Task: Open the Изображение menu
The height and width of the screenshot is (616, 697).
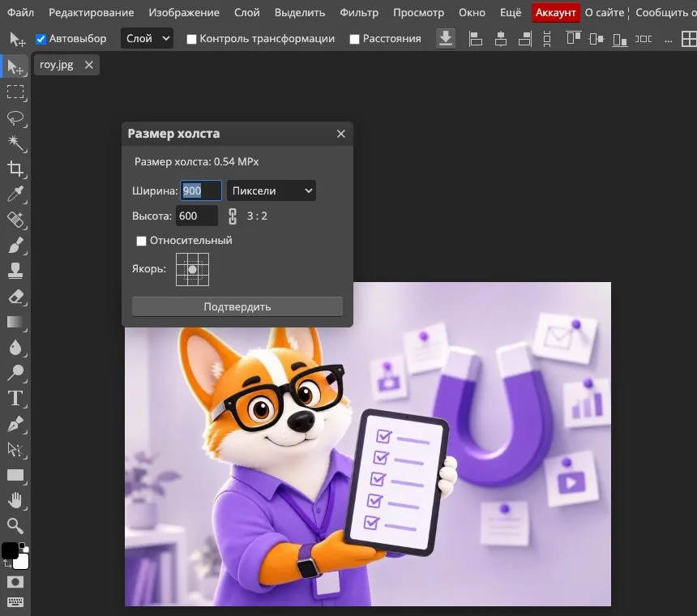Action: coord(184,12)
